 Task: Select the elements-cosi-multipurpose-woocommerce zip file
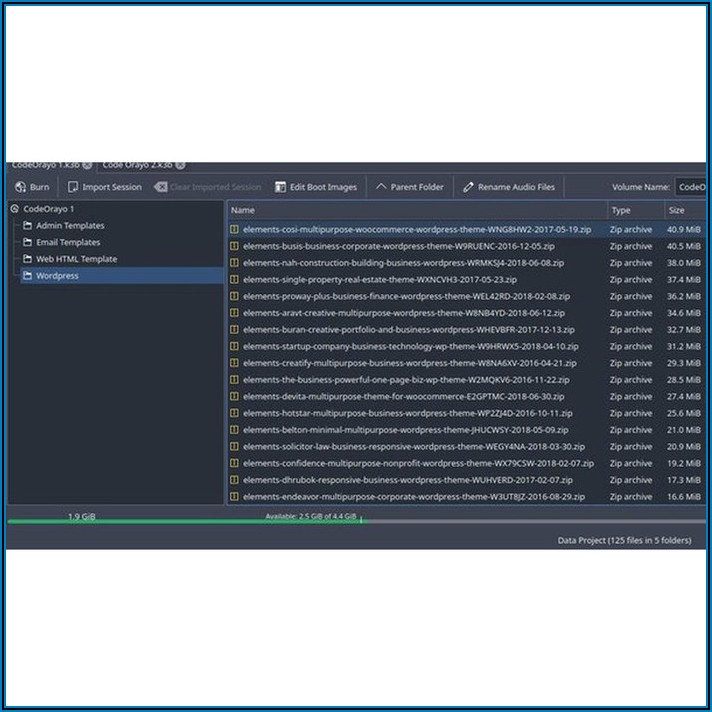416,229
